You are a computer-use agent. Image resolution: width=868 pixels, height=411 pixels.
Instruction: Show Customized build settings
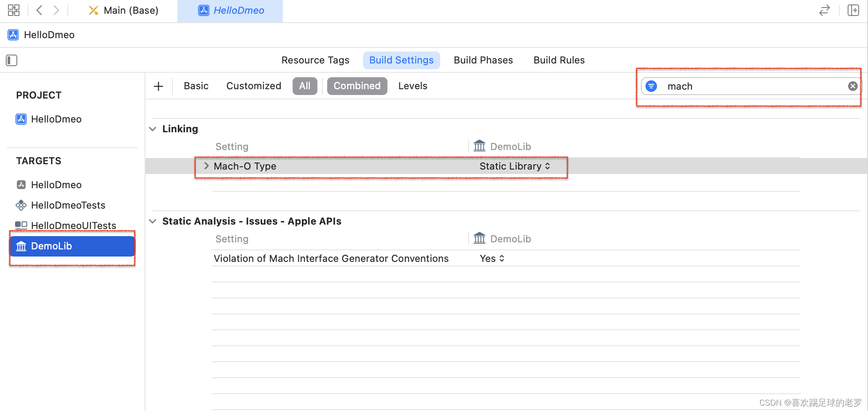(x=254, y=86)
